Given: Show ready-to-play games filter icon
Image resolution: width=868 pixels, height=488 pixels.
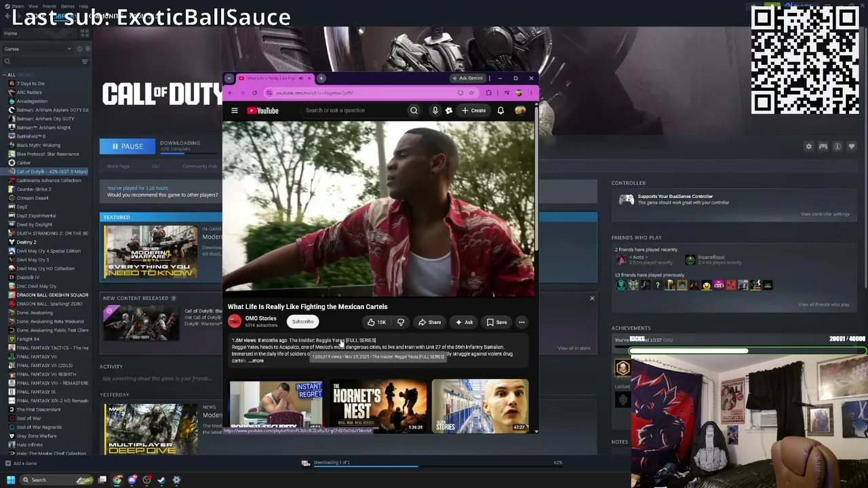Looking at the screenshot, I should coord(87,49).
